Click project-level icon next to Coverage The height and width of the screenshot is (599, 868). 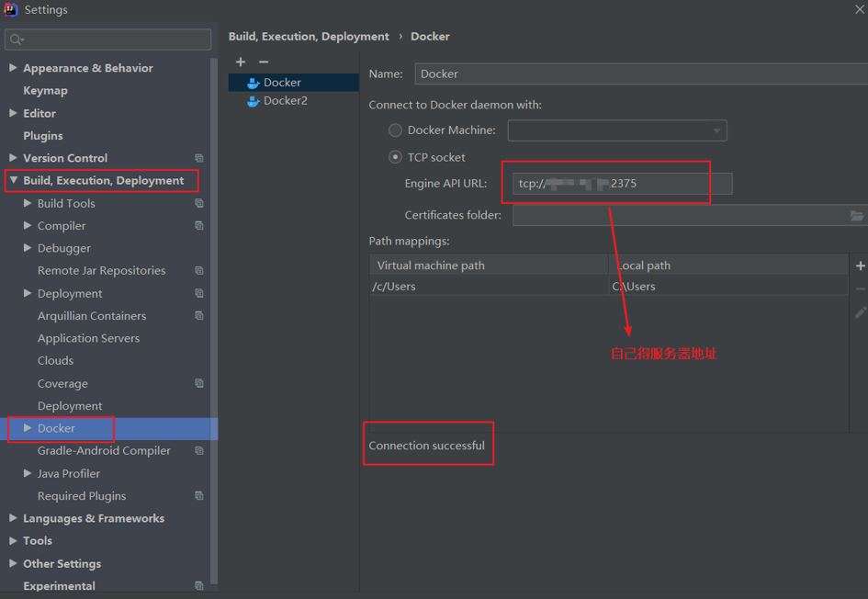(x=199, y=383)
